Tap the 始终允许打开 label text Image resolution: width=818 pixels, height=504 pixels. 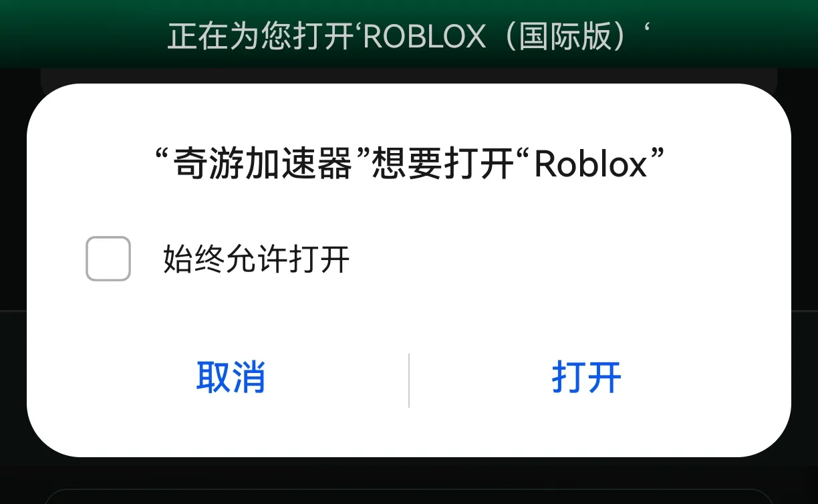tap(257, 259)
